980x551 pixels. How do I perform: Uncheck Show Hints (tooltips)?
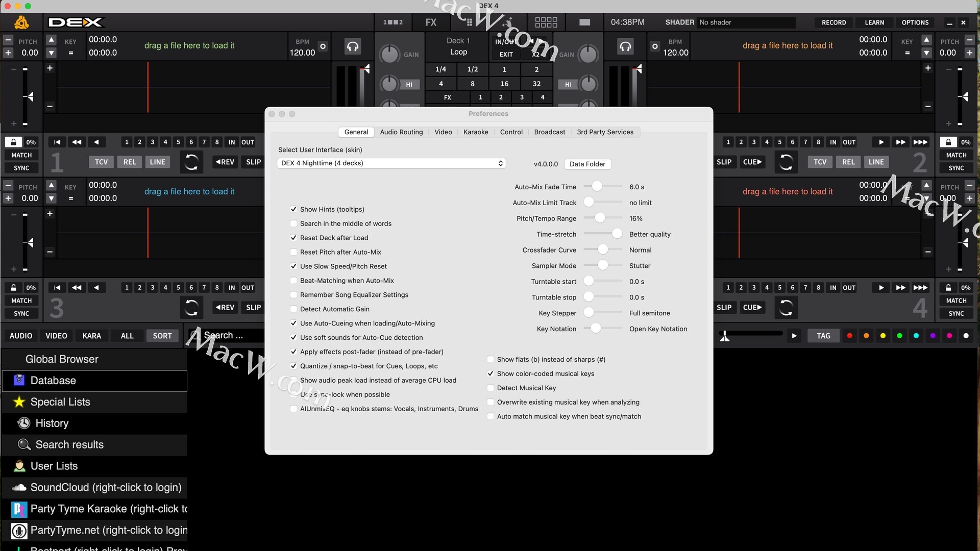[293, 209]
